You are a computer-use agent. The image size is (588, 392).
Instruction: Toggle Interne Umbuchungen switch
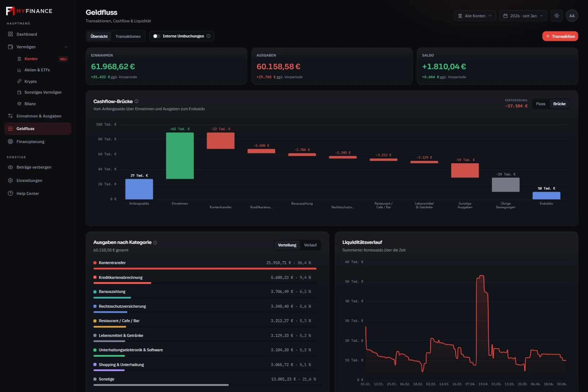(x=156, y=36)
